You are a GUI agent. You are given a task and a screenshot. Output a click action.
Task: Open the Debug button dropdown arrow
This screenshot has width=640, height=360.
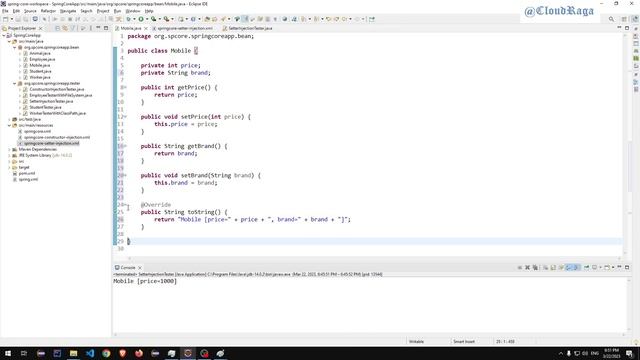(x=134, y=19)
